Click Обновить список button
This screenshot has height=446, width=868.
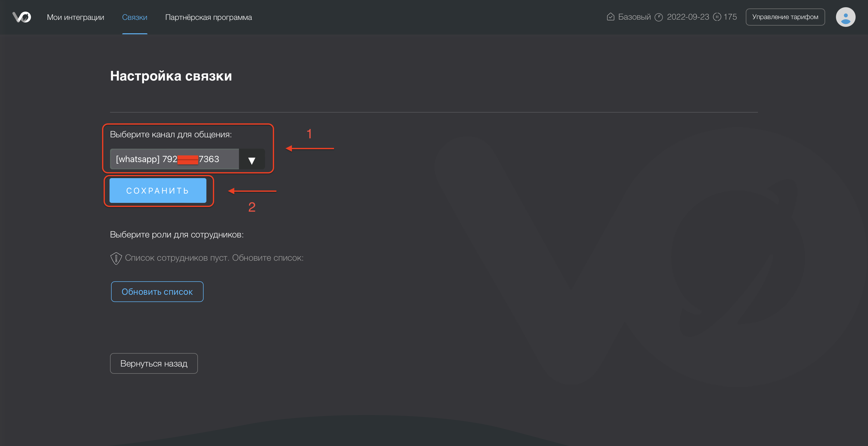tap(157, 291)
